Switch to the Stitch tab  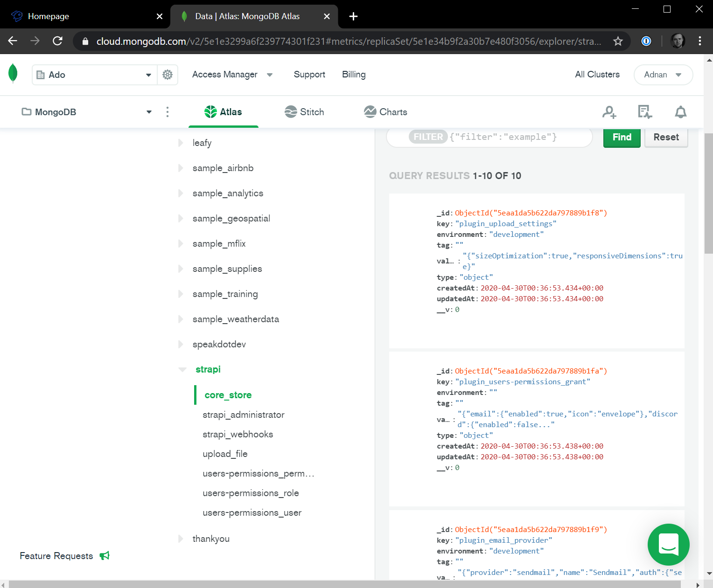pyautogui.click(x=304, y=112)
